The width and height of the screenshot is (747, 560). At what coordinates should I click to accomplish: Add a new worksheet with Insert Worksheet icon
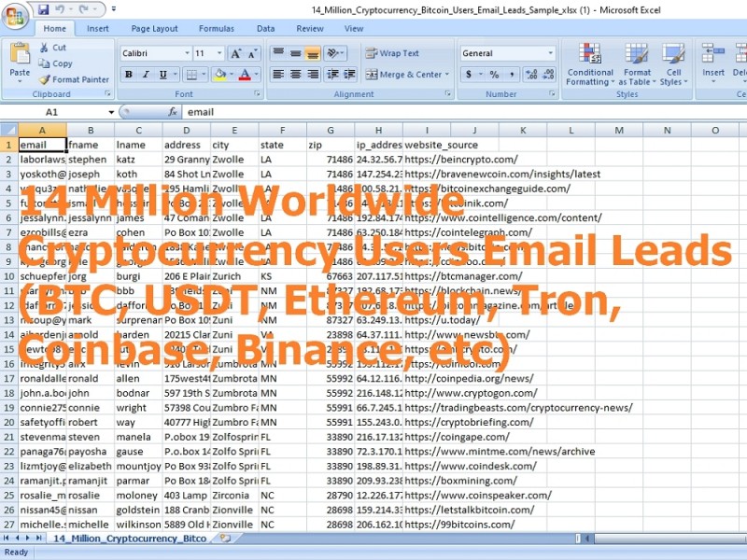(x=225, y=539)
